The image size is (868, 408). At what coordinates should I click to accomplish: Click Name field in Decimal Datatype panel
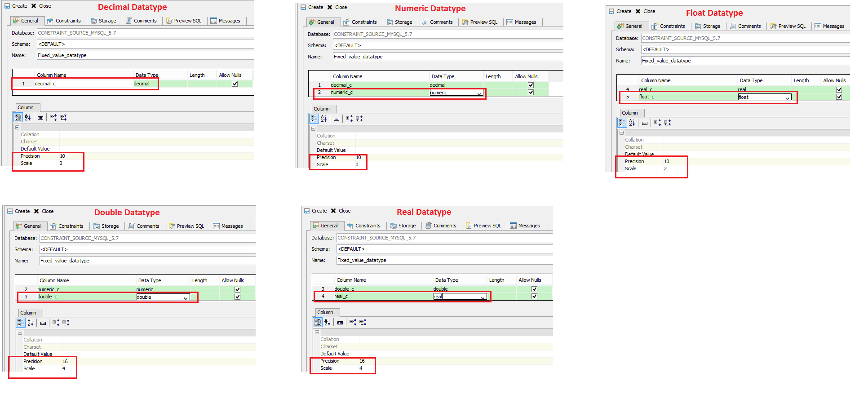[x=145, y=55]
